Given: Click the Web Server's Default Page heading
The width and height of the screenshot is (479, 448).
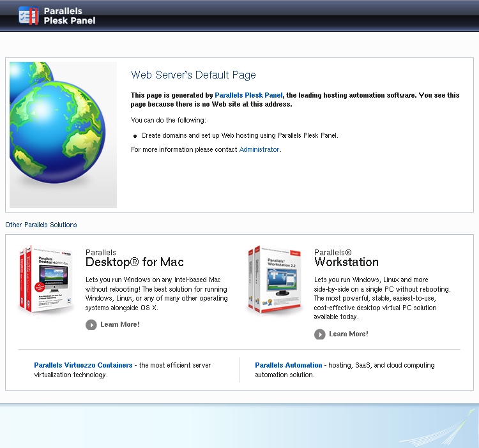Looking at the screenshot, I should pos(194,75).
